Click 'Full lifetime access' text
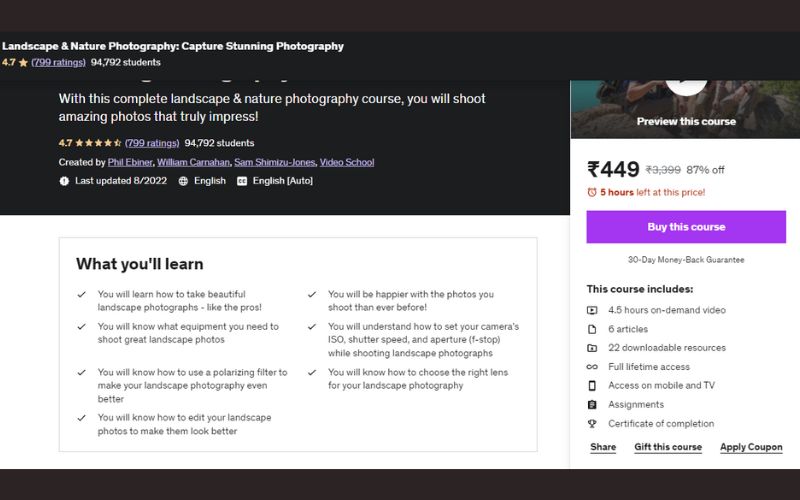The image size is (800, 500). (x=648, y=367)
